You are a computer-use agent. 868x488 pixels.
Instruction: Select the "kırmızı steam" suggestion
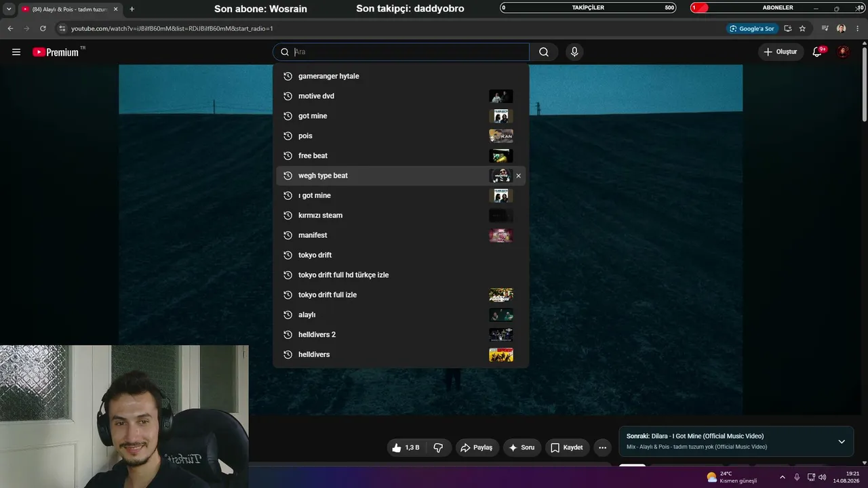[401, 216]
